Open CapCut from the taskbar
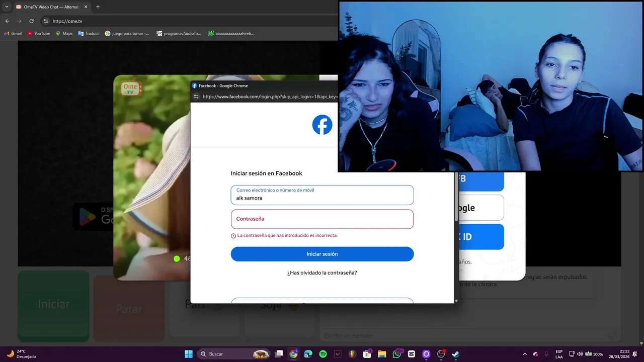The image size is (644, 362). pos(412,354)
